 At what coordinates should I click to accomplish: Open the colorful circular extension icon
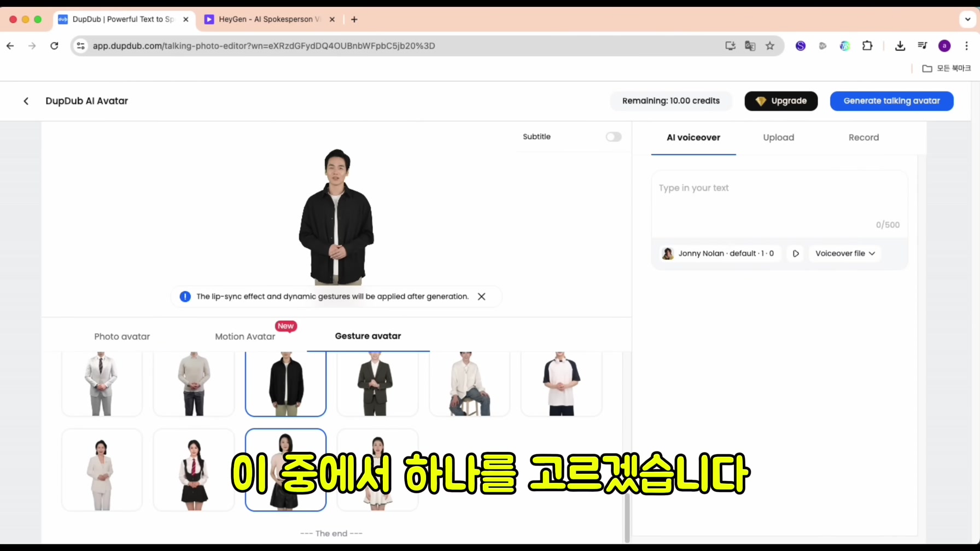tap(845, 46)
